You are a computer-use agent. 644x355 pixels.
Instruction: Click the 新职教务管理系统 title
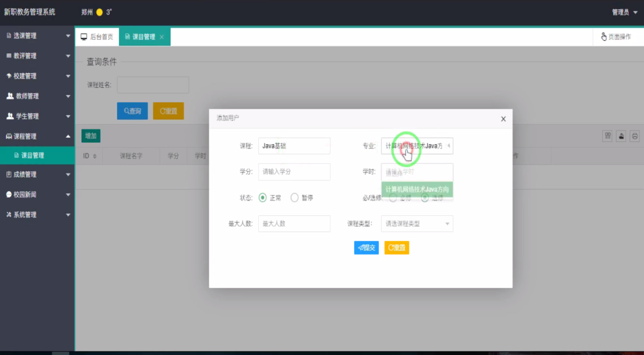[x=30, y=12]
